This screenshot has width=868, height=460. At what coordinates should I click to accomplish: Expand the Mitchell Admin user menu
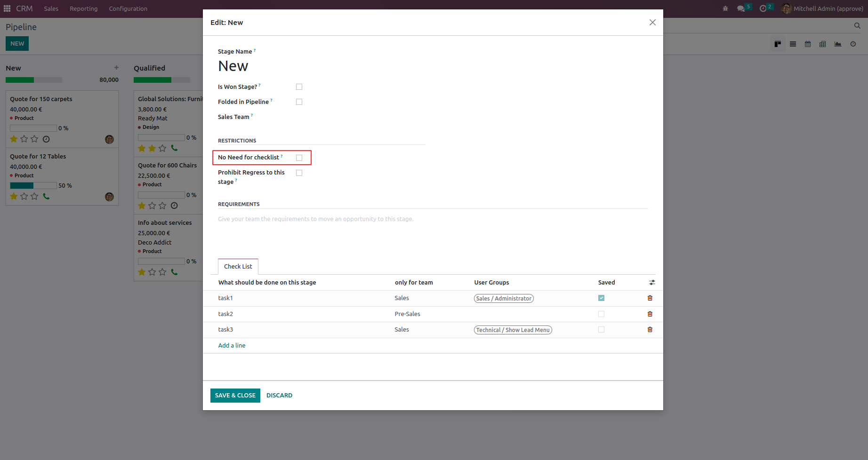pos(822,8)
